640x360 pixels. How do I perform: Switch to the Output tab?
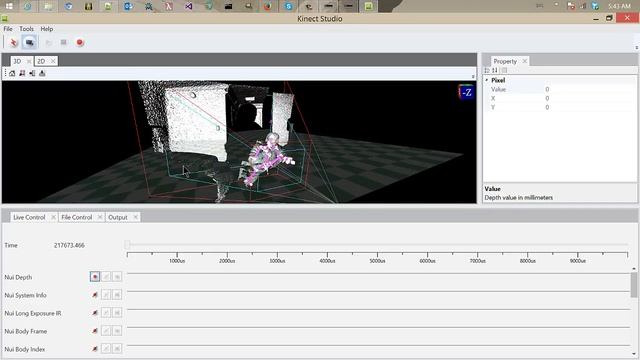118,218
